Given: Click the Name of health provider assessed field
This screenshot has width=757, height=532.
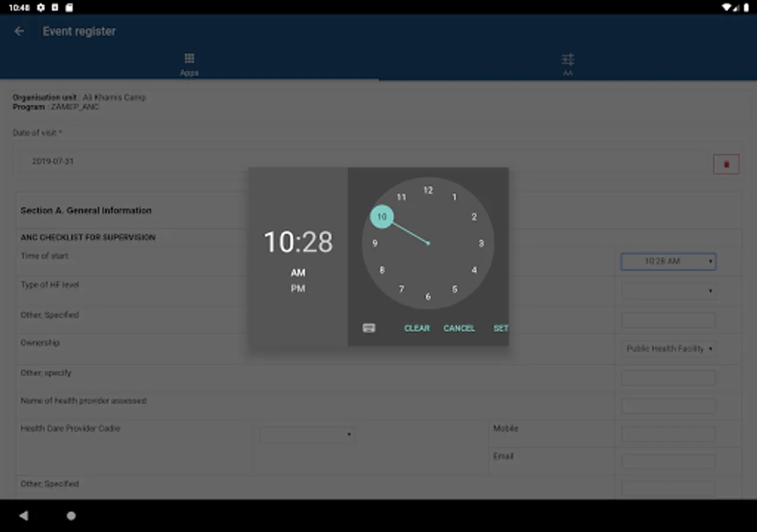Looking at the screenshot, I should [668, 406].
